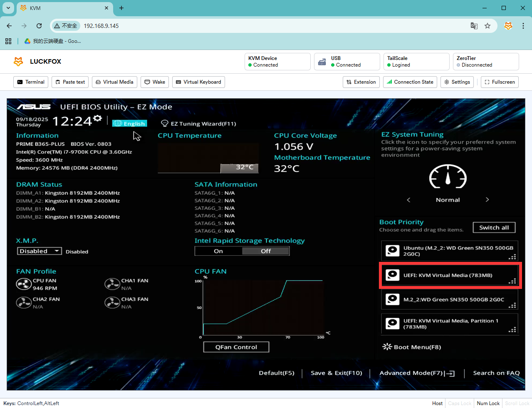Open Boot Menu (F8)
Viewport: 532px width, 408px height.
tap(412, 347)
